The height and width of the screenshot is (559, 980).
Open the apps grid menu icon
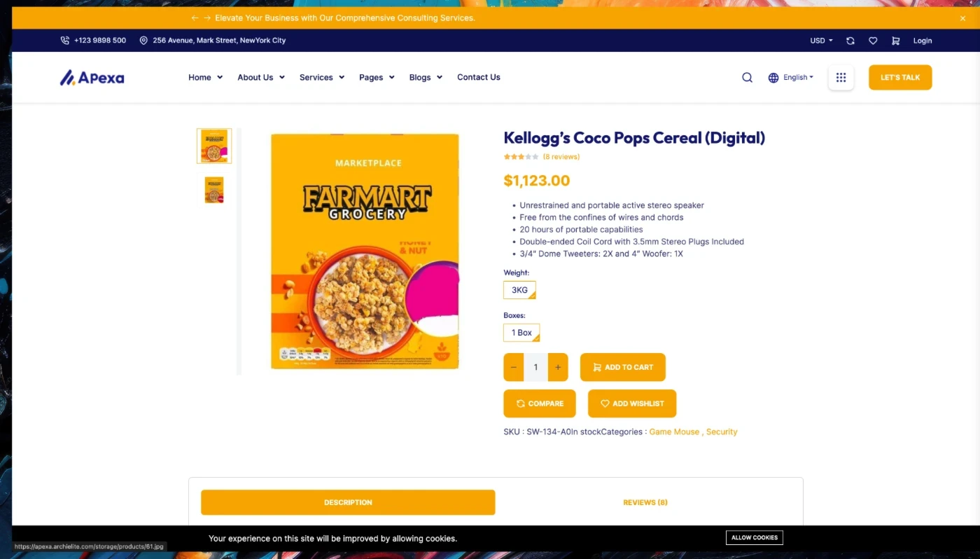(841, 78)
